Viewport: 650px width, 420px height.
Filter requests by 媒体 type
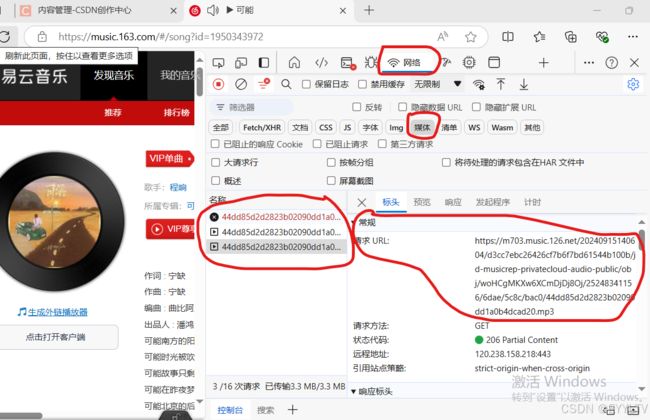pyautogui.click(x=422, y=127)
